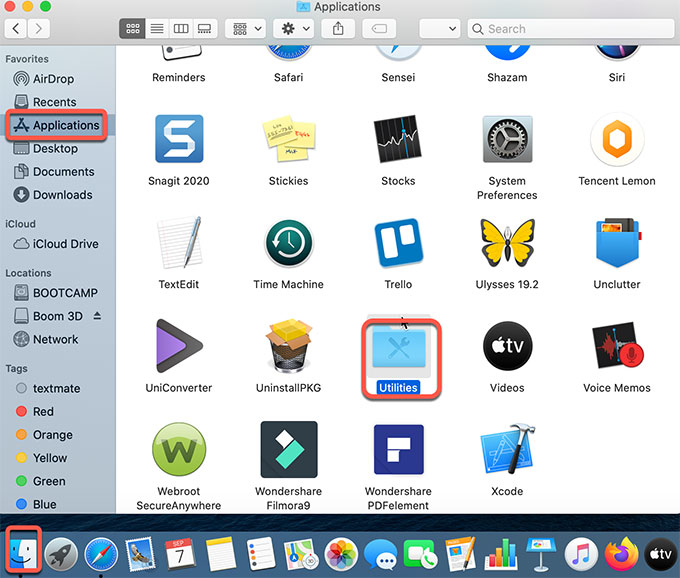The height and width of the screenshot is (578, 680).
Task: Go back in Finder history
Action: point(16,29)
